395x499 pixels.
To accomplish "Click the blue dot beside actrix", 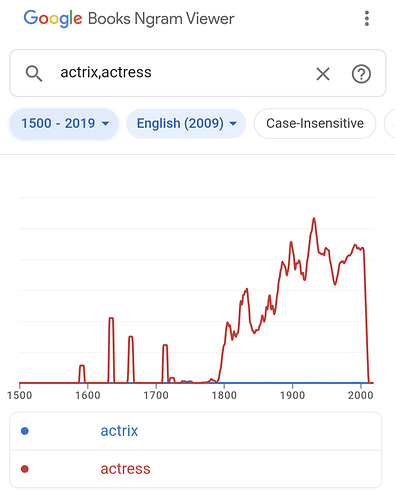I will pos(25,431).
